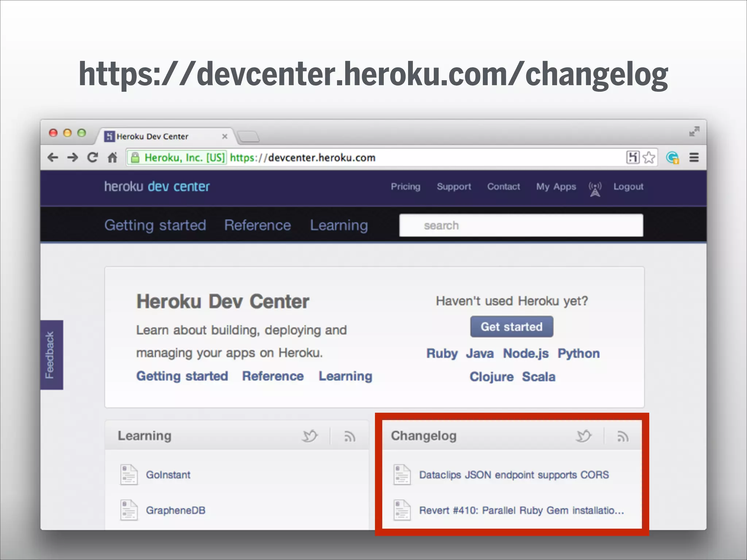Click the green SSL padlock icon
Screen dimensions: 747x560
(x=135, y=157)
